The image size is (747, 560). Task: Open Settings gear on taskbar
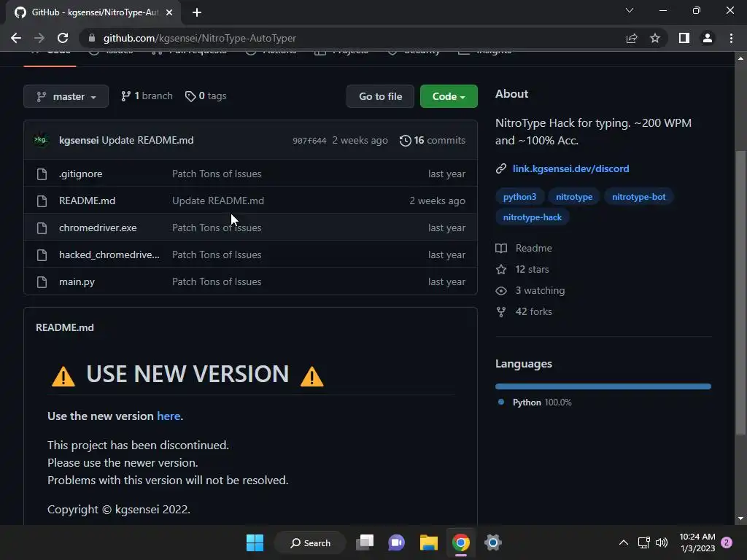pyautogui.click(x=492, y=542)
